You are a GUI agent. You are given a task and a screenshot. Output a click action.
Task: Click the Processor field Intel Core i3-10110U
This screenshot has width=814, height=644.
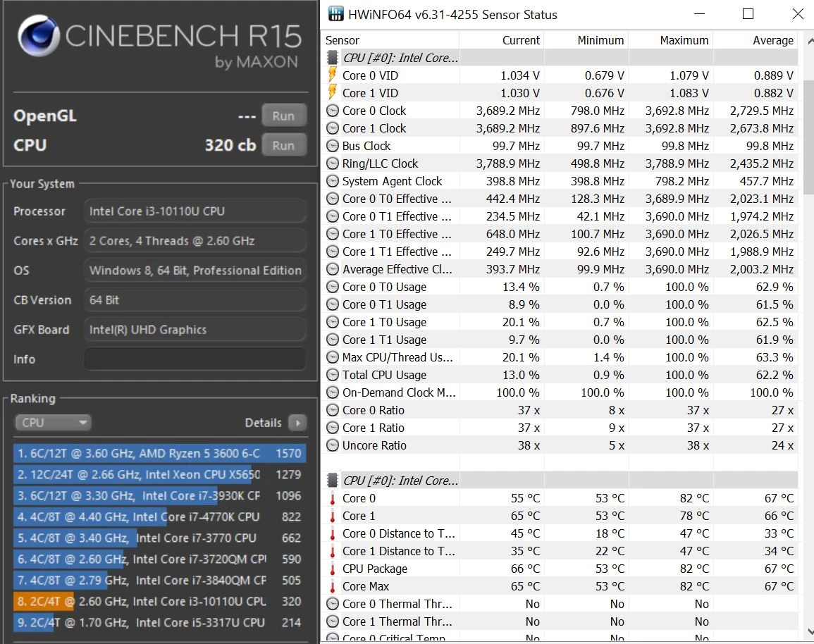click(x=195, y=211)
